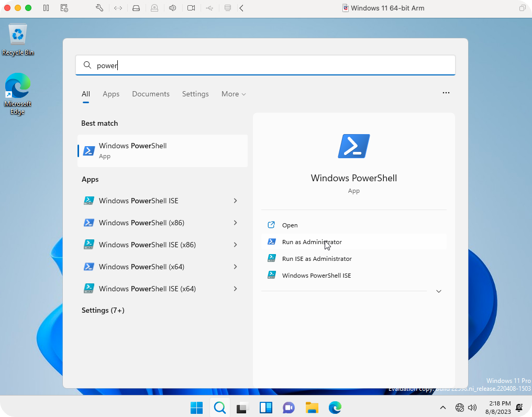The image size is (532, 417).
Task: Launch Microsoft Edge from the taskbar
Action: pyautogui.click(x=335, y=408)
